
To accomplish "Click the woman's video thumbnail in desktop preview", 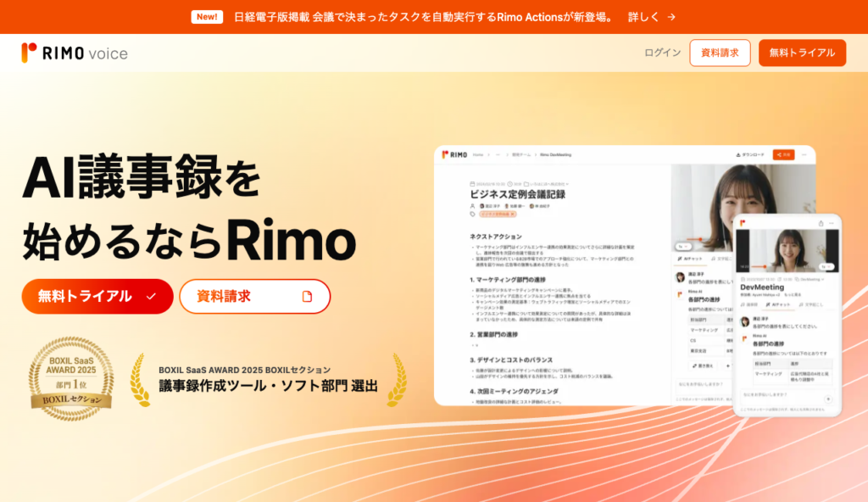I will click(x=743, y=208).
